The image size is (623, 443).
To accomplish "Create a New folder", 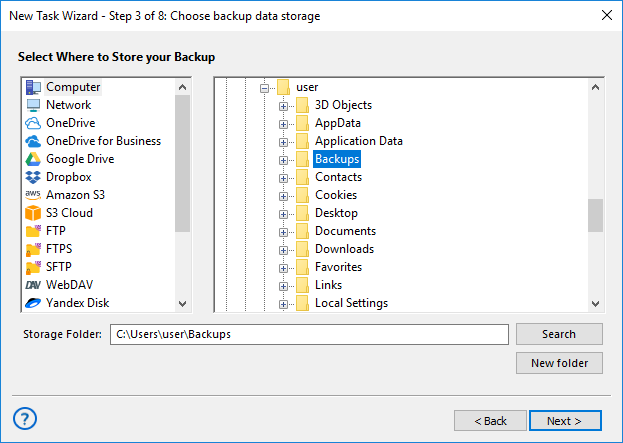I will [x=559, y=363].
